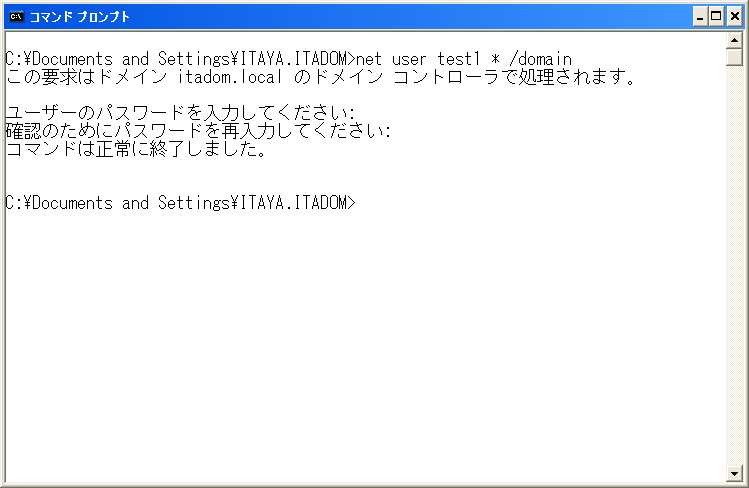
Task: Click the コマンドは正常に終了しました message
Action: tap(136, 149)
